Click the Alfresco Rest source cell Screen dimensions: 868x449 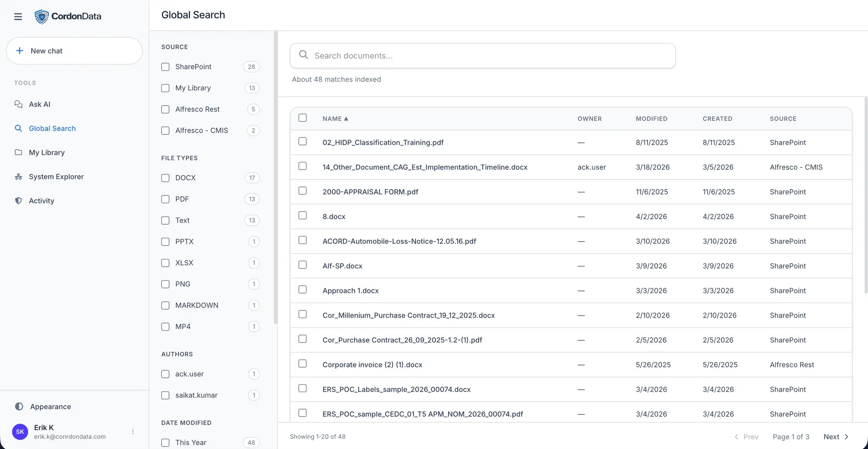[792, 365]
